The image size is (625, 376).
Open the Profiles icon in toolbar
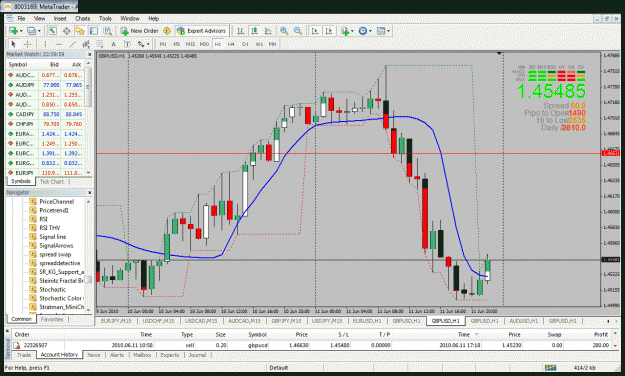click(31, 31)
